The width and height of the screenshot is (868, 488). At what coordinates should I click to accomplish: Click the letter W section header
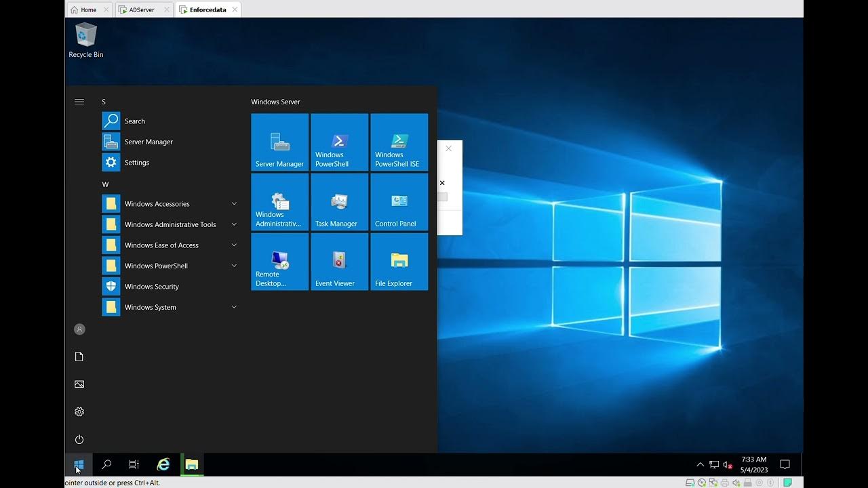pyautogui.click(x=105, y=184)
